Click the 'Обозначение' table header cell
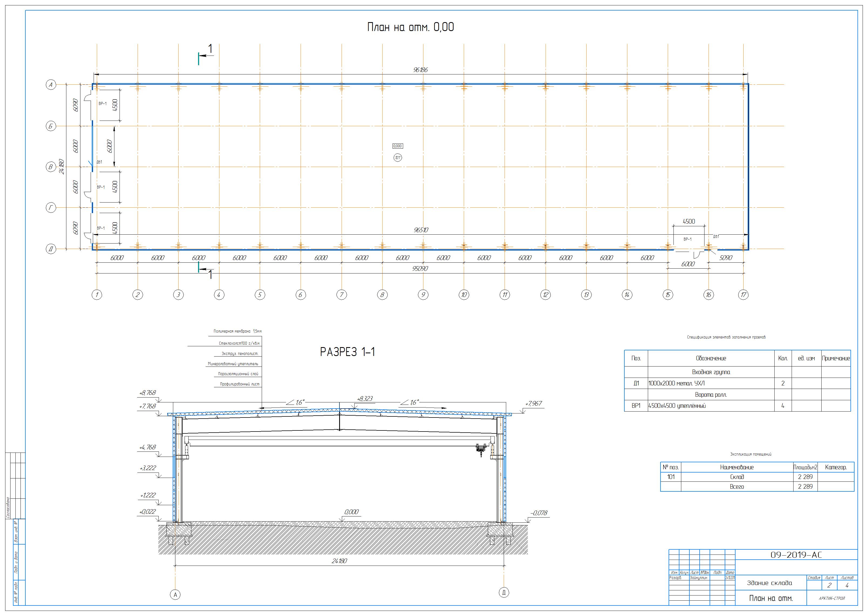 (710, 358)
